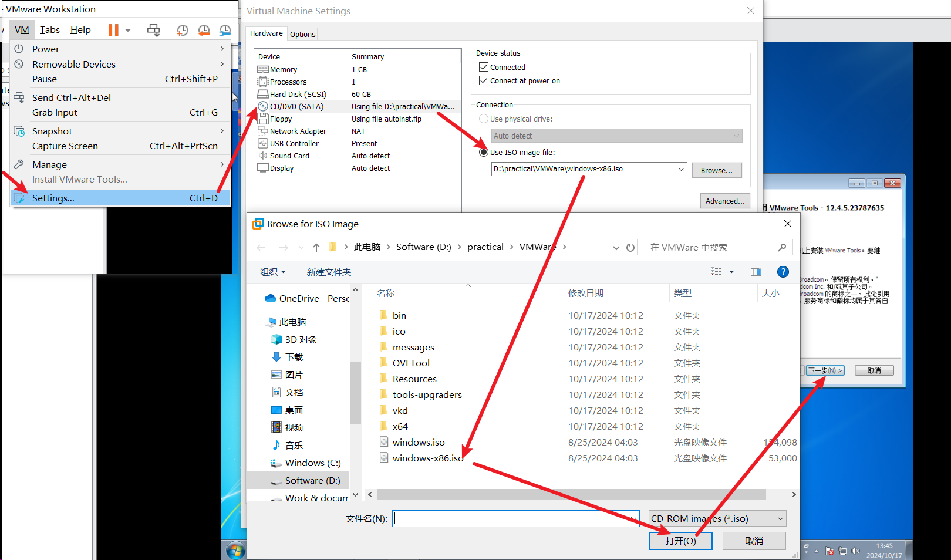Click Refresh icon beside address bar
Image resolution: width=951 pixels, height=560 pixels.
tap(630, 248)
